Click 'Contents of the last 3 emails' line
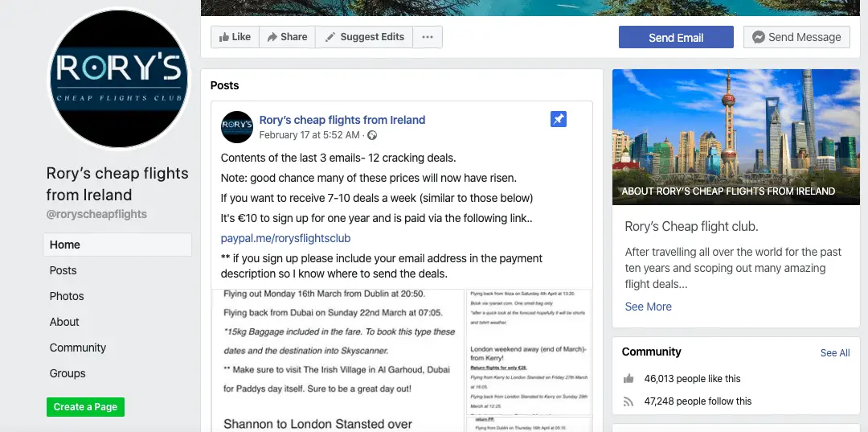Viewport: 868px width, 432px height. (x=338, y=158)
